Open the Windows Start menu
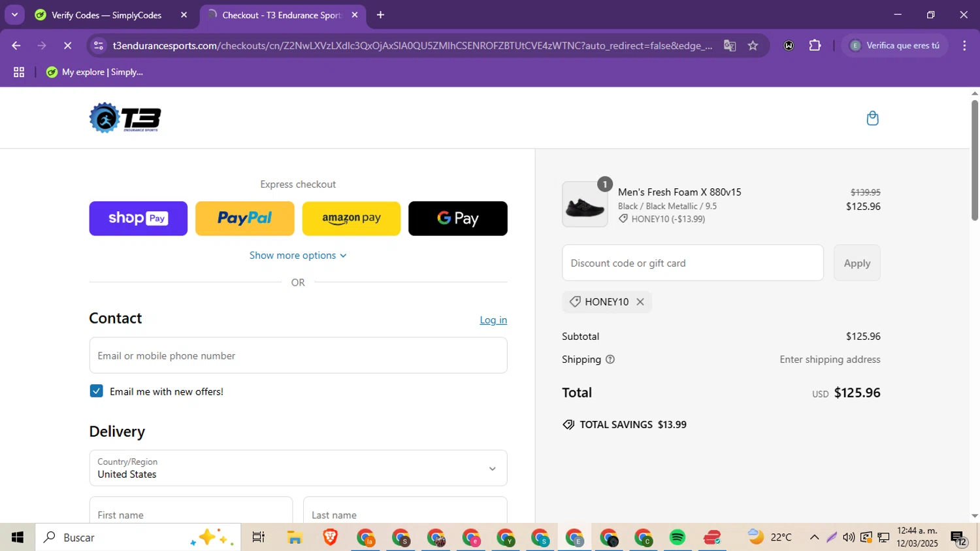Image resolution: width=980 pixels, height=551 pixels. (18, 537)
